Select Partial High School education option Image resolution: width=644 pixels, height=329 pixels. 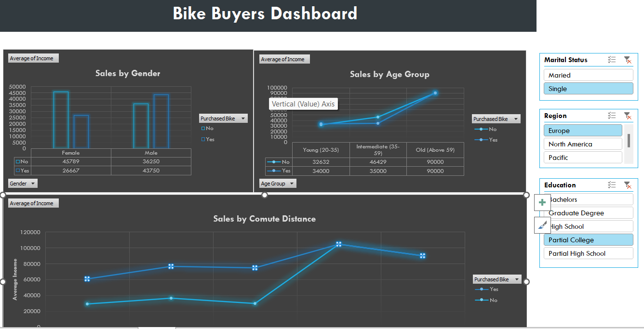(588, 253)
